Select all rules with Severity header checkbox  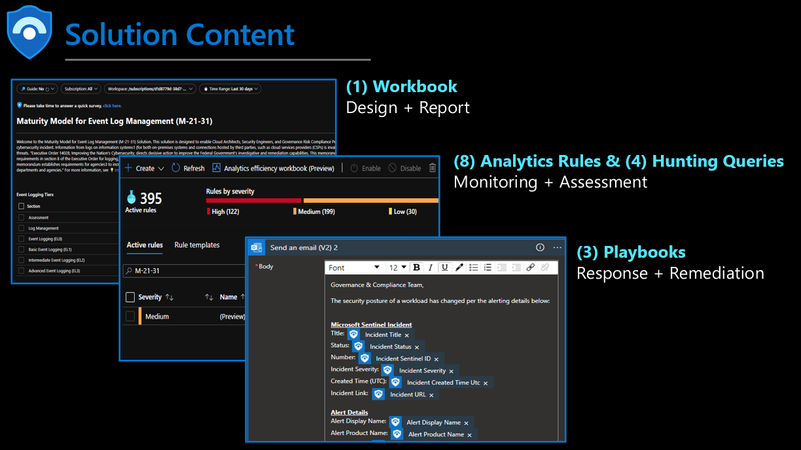coord(130,297)
